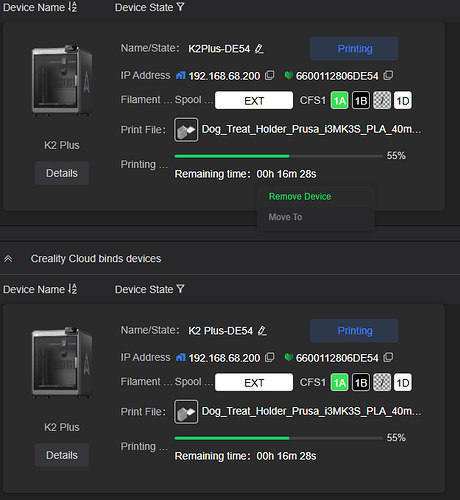Copy serial 6600112806DE54 on K2Plus-DE54 card
Viewport: 460px width, 500px height.
[388, 75]
